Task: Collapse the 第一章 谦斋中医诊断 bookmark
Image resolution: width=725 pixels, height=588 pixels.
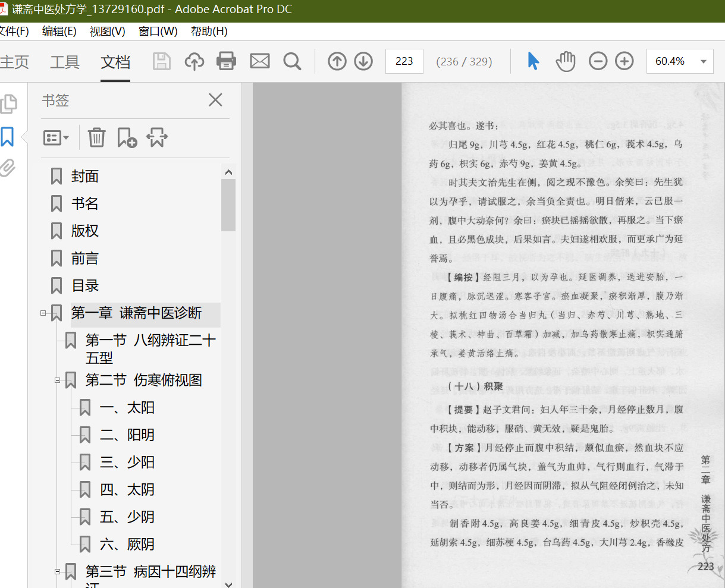Action: pos(43,313)
